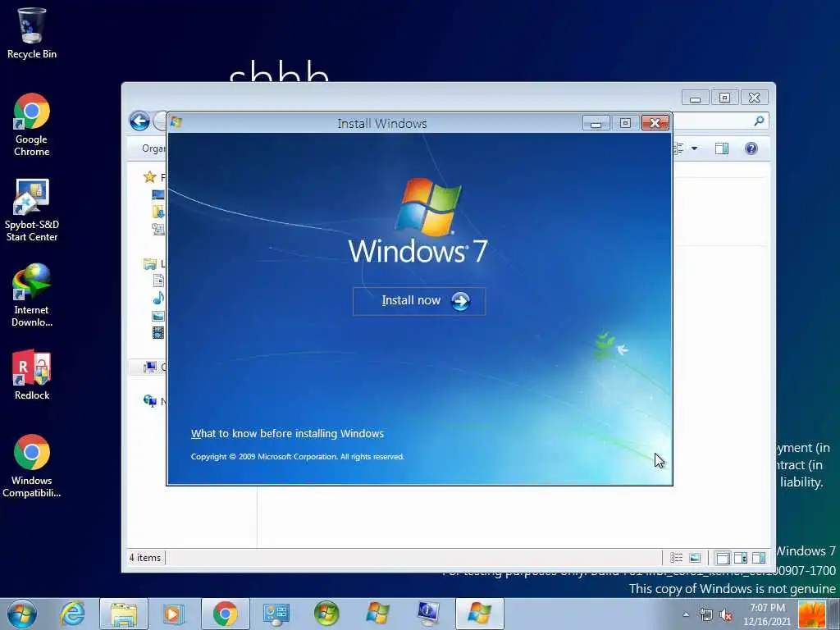Close the Install Windows dialog
Viewport: 840px width, 630px height.
point(655,123)
